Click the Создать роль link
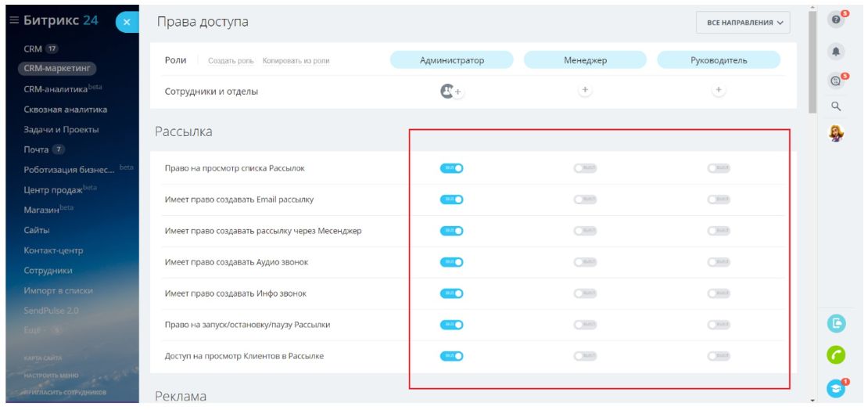This screenshot has height=410, width=868. (231, 61)
